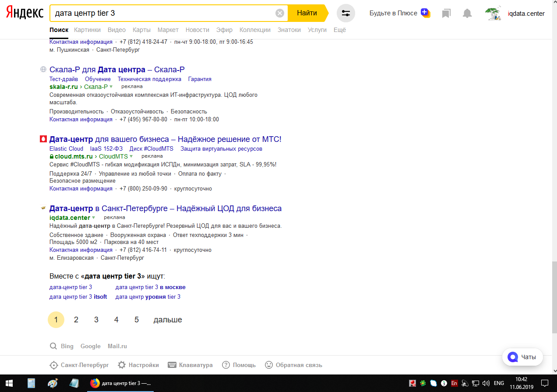This screenshot has height=392, width=557.
Task: Switch to the Маркет tab
Action: (x=168, y=30)
